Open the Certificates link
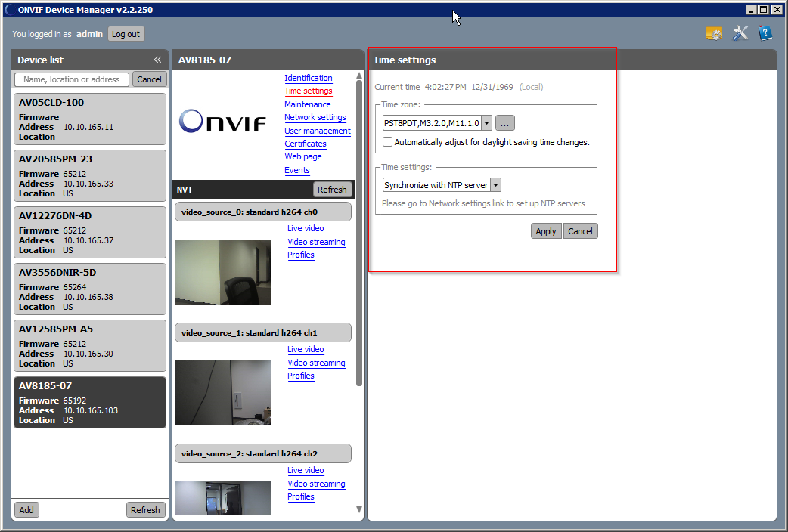788x532 pixels. pyautogui.click(x=306, y=144)
